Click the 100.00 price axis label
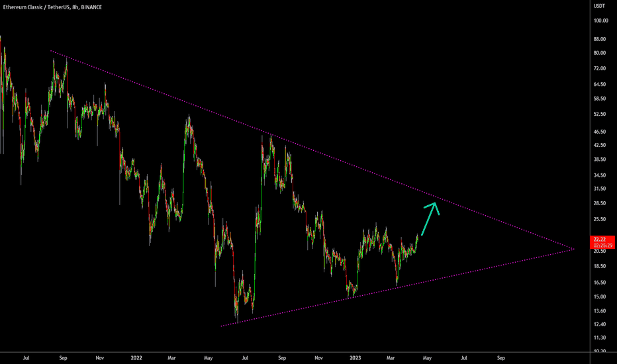Image resolution: width=617 pixels, height=364 pixels. 601,21
